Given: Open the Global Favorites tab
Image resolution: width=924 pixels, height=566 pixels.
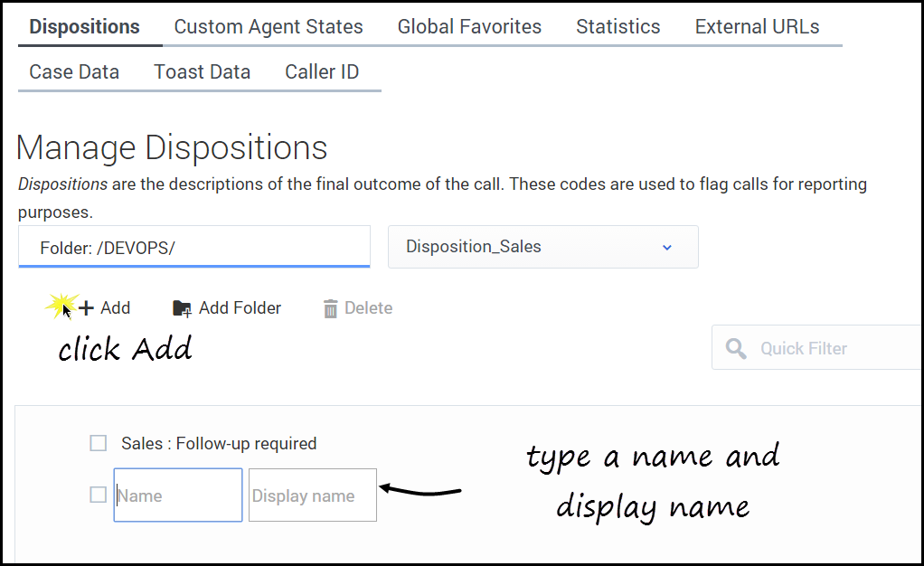Looking at the screenshot, I should point(469,27).
